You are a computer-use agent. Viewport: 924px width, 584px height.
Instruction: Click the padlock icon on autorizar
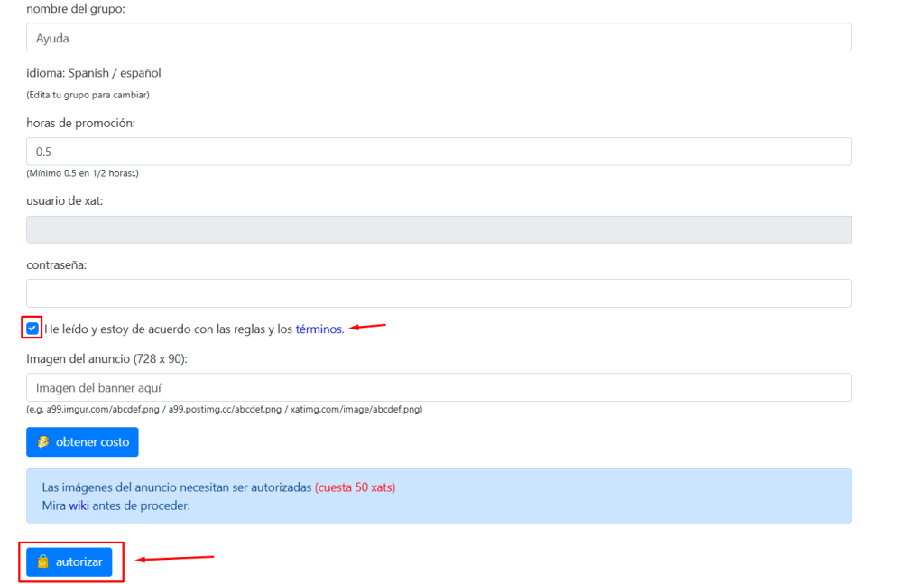pos(42,562)
